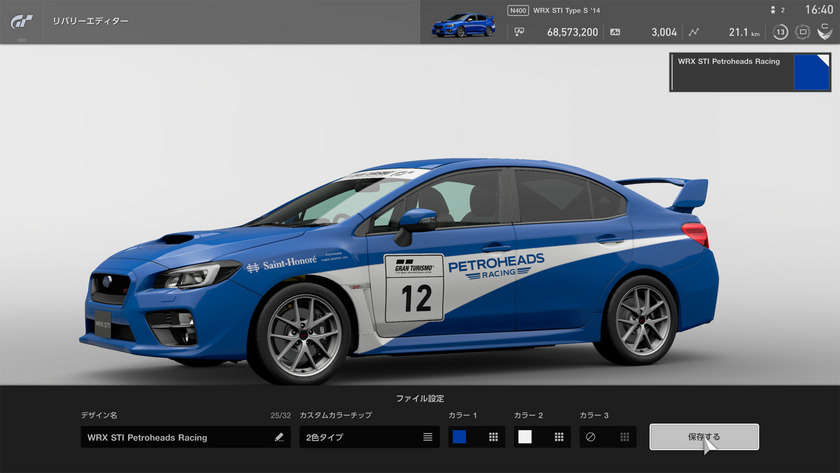Open Color 2 palette grid icon
The width and height of the screenshot is (840, 473).
pos(559,437)
